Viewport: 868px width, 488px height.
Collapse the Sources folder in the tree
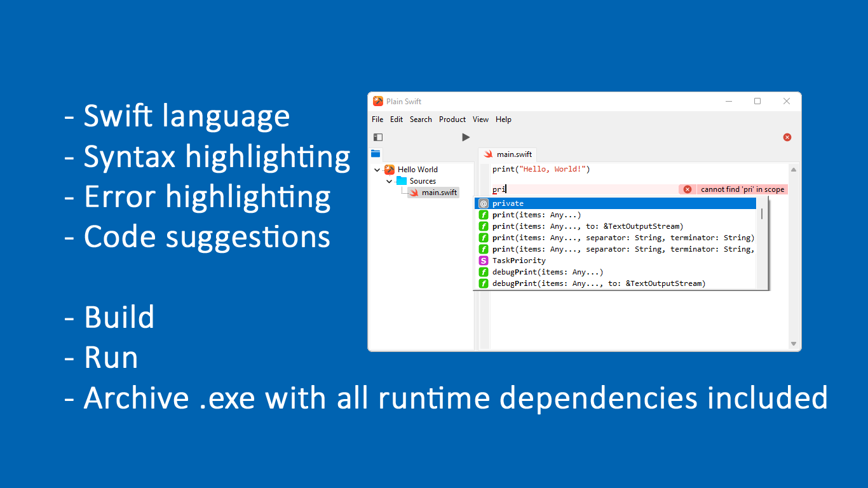point(390,180)
